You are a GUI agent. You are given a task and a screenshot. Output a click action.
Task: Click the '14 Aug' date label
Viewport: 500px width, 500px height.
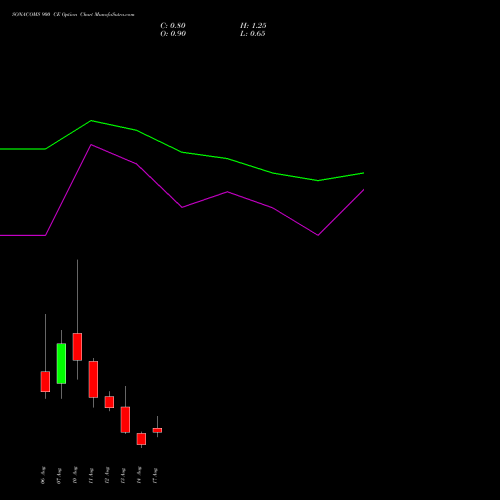(139, 475)
